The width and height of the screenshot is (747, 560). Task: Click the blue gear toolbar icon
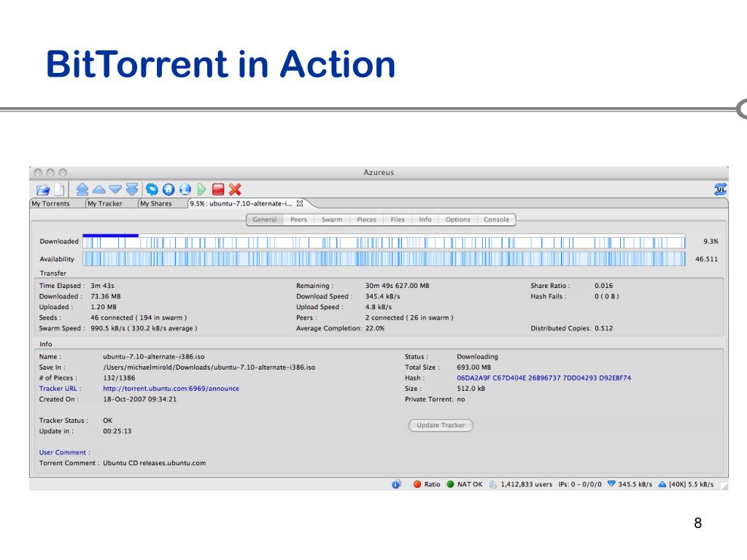point(152,190)
